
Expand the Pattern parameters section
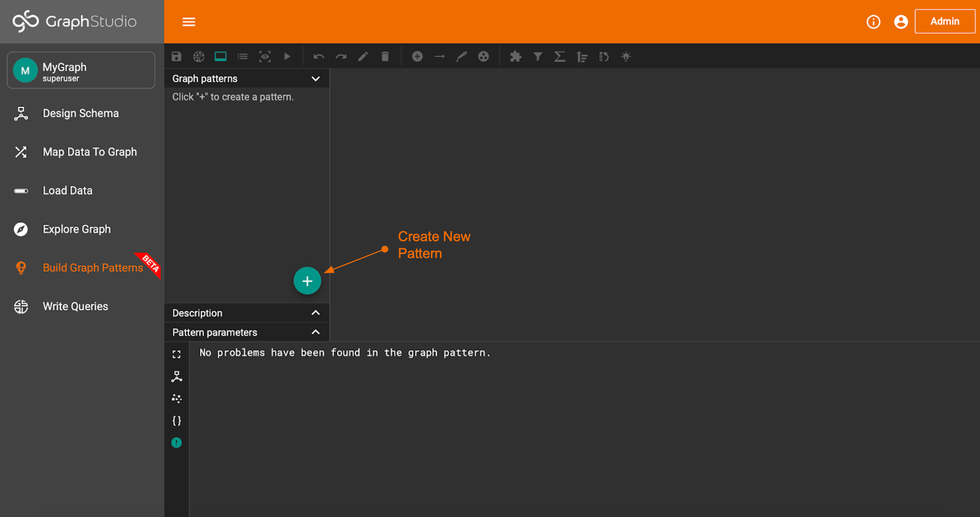[316, 332]
